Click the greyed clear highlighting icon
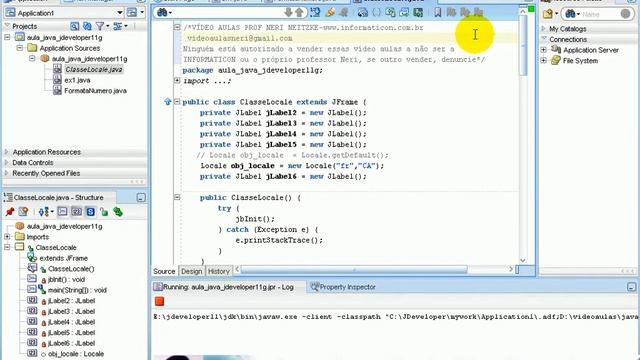The height and width of the screenshot is (360, 640). click(x=344, y=13)
